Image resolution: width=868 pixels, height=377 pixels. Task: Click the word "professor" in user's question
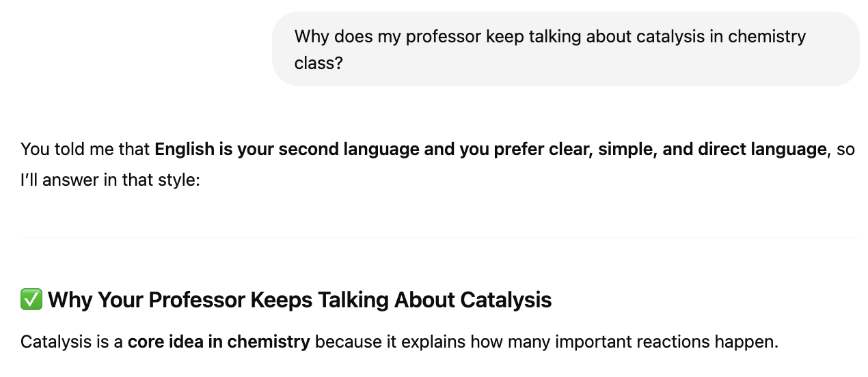[443, 36]
